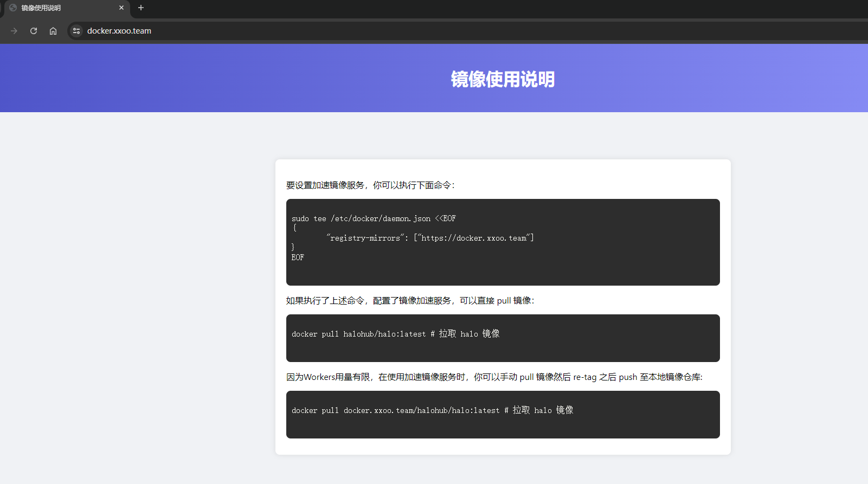Click the sudo tee daemon.json command line
868x484 pixels.
coord(374,218)
